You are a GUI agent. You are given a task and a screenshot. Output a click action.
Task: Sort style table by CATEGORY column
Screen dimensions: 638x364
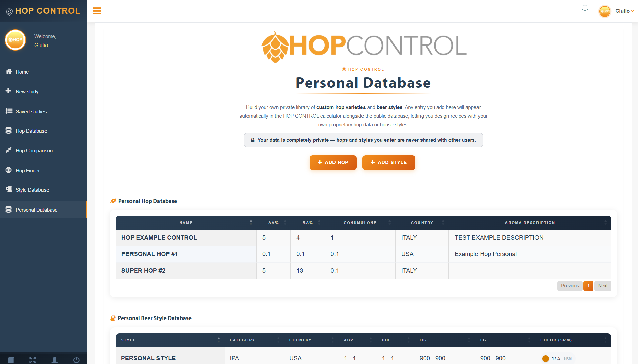click(254, 340)
